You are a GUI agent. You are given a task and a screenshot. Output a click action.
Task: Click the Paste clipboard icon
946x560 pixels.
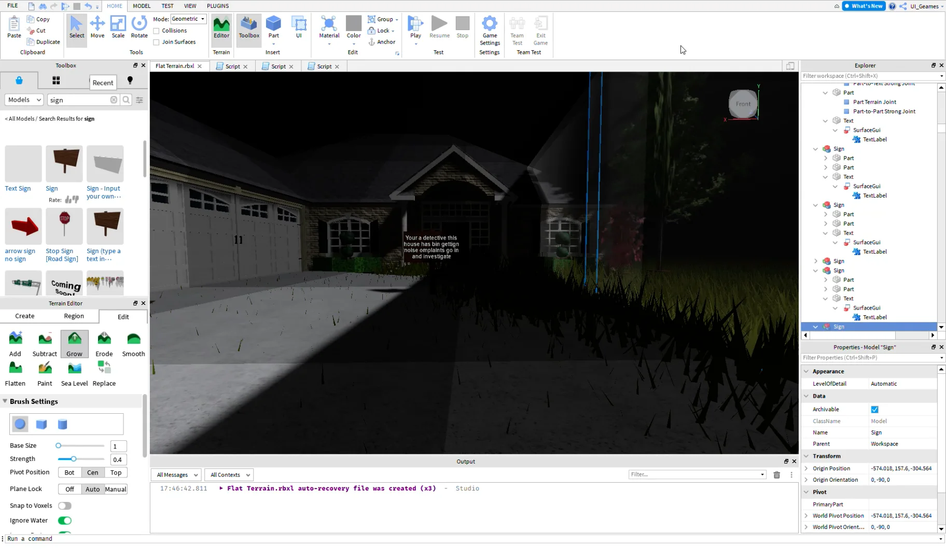coord(14,27)
